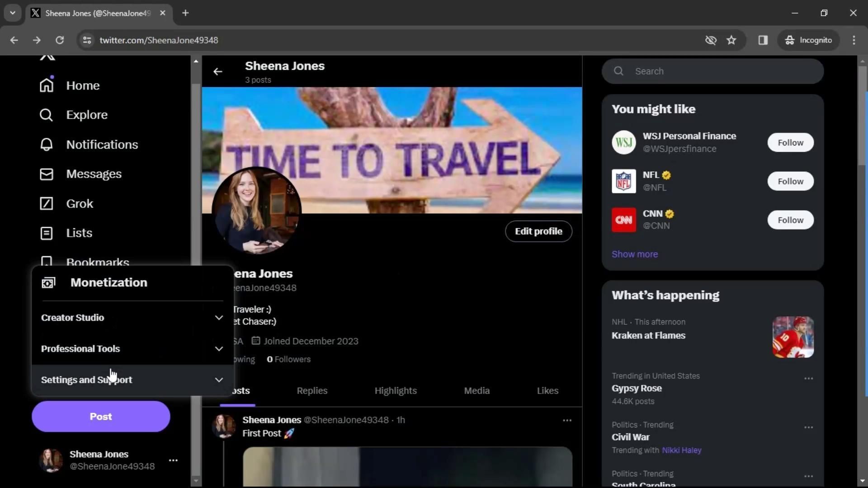Screen dimensions: 868x488
Task: Click the Monetization icon
Action: click(x=48, y=283)
